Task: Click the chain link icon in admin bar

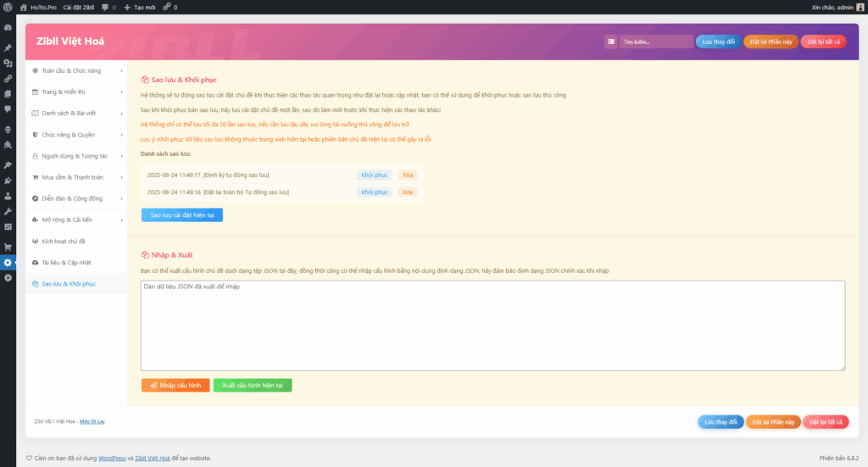Action: point(167,7)
